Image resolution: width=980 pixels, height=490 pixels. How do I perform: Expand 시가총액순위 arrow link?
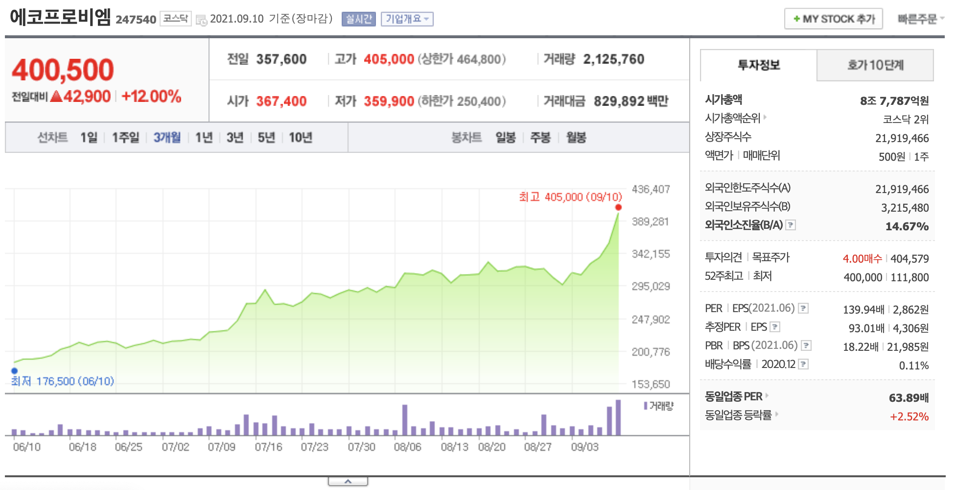point(765,118)
